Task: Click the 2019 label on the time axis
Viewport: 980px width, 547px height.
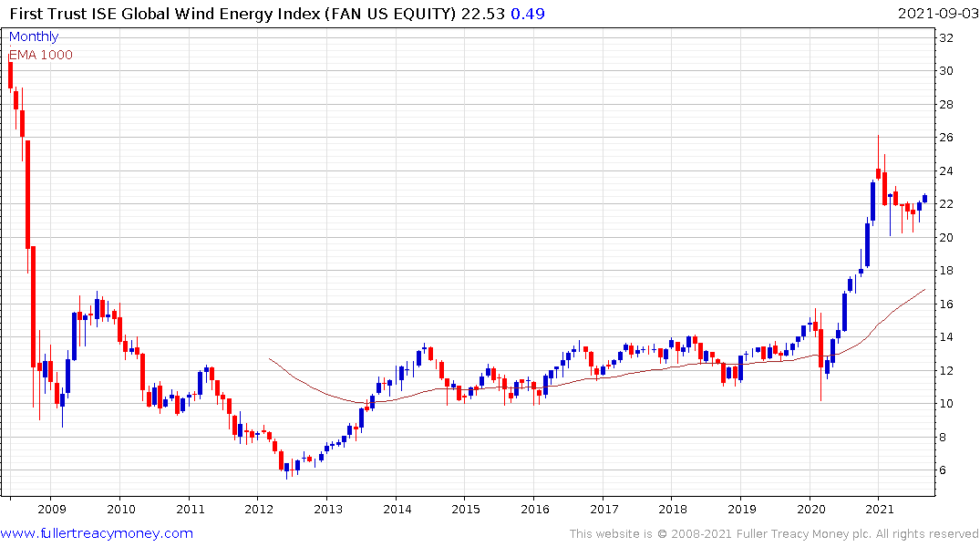Action: pyautogui.click(x=742, y=509)
